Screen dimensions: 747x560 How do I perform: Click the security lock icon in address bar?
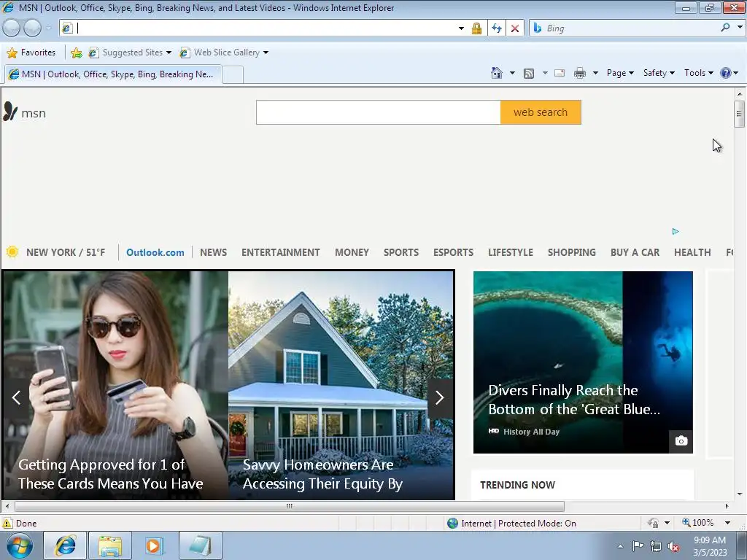(x=476, y=28)
